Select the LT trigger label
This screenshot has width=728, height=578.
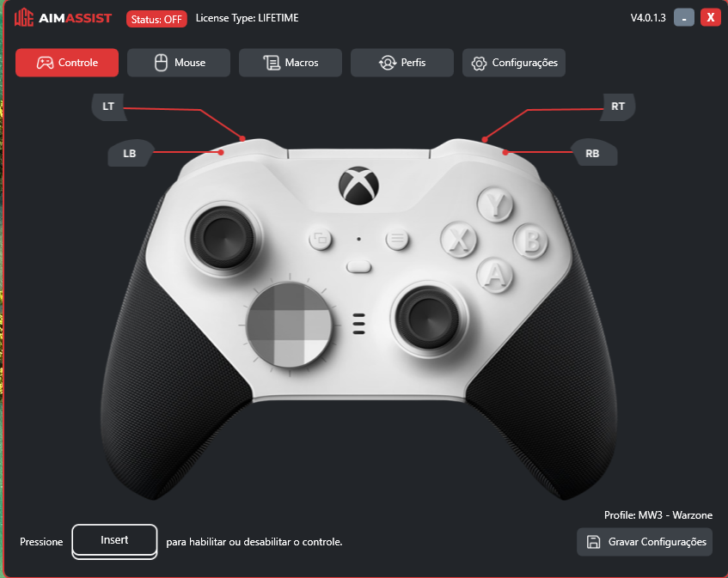(x=109, y=106)
